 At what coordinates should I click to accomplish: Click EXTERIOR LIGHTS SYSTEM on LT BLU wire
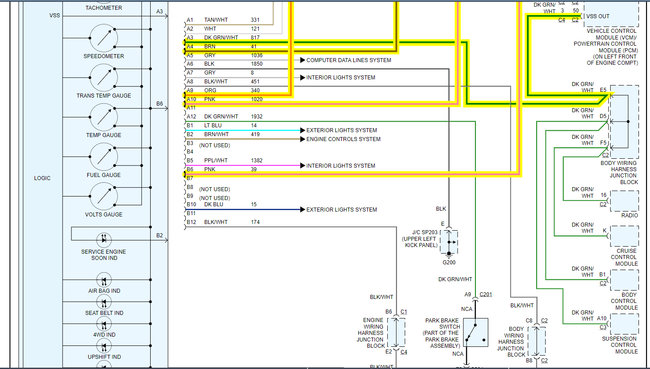point(342,130)
